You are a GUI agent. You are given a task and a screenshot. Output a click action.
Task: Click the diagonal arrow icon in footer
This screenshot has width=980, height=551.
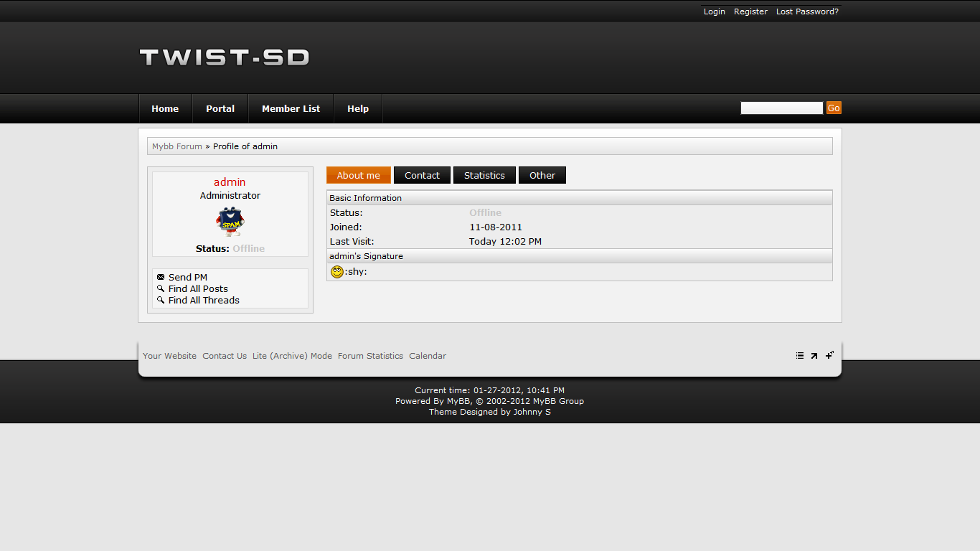814,355
